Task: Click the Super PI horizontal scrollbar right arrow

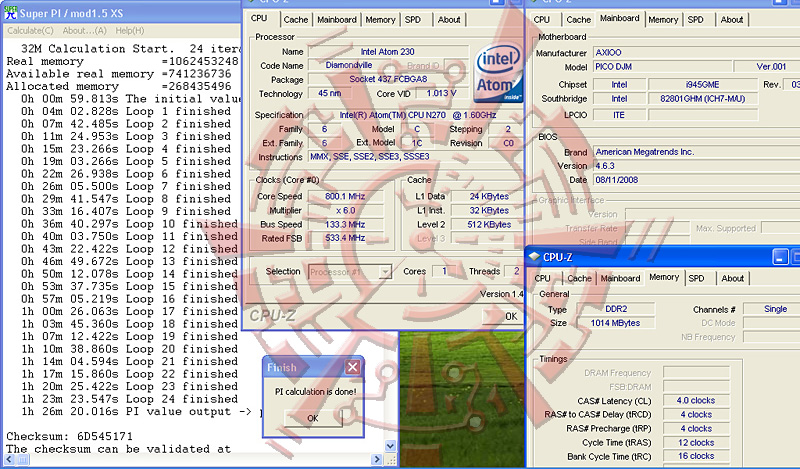Action: click(x=377, y=459)
